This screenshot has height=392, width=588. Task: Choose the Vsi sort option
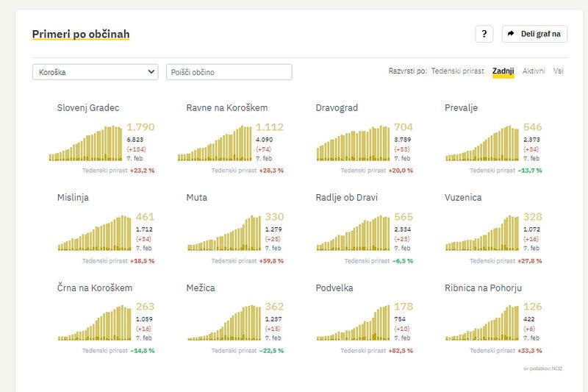559,71
